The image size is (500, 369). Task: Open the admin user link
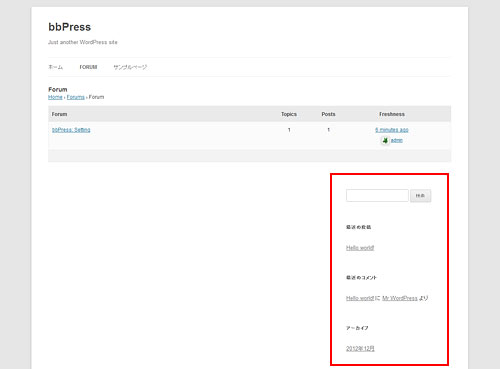[x=397, y=140]
